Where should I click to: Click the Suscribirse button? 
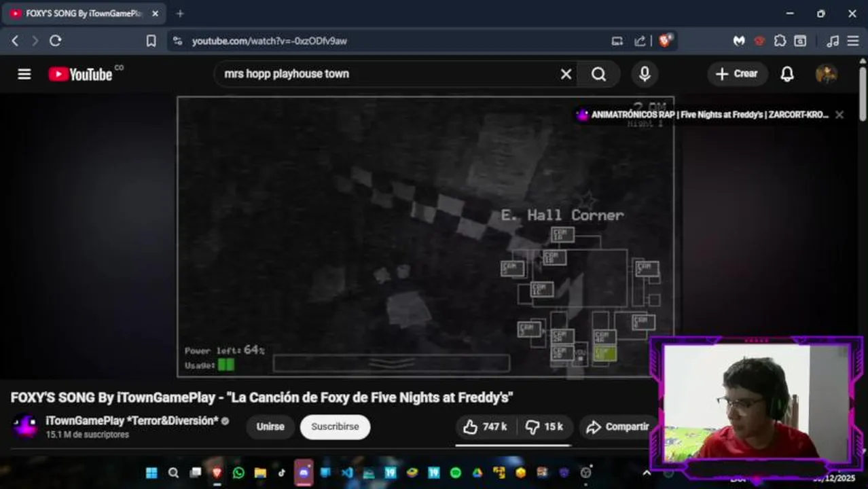pyautogui.click(x=335, y=427)
